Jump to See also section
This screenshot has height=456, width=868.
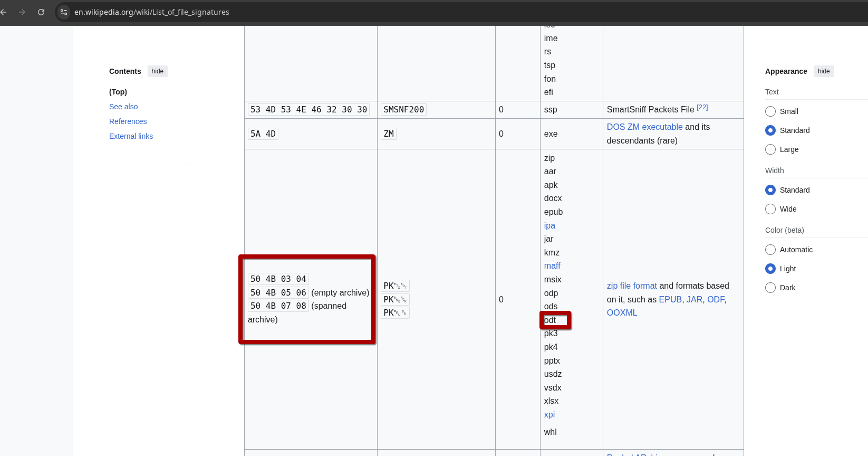123,107
